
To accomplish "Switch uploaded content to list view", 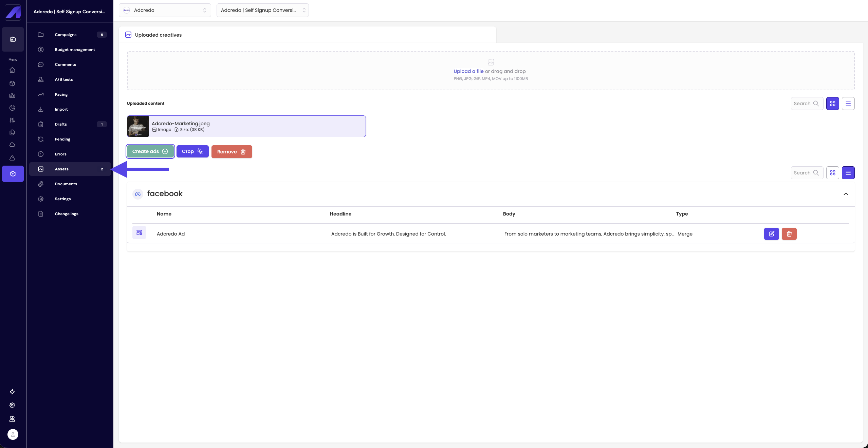I will (848, 104).
